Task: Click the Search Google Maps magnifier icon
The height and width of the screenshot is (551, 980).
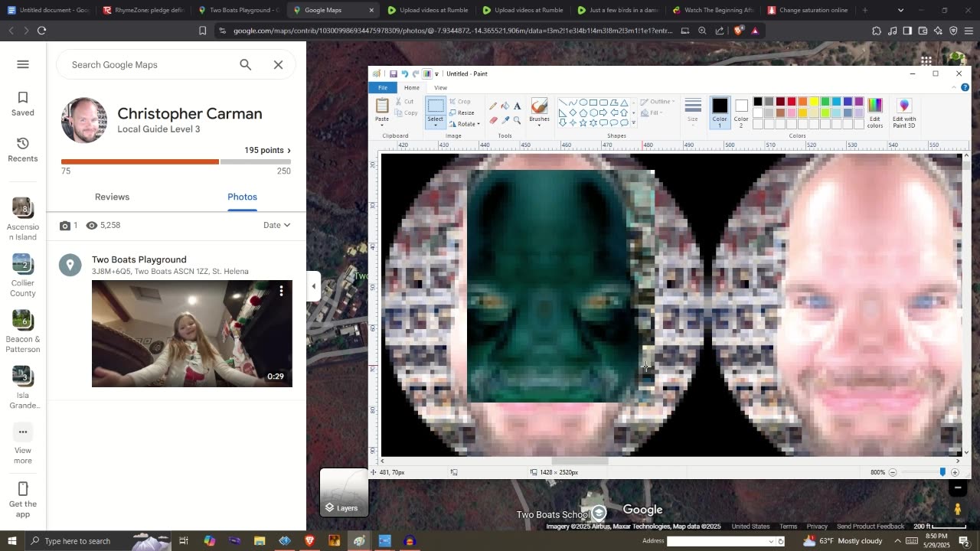Action: click(x=246, y=65)
